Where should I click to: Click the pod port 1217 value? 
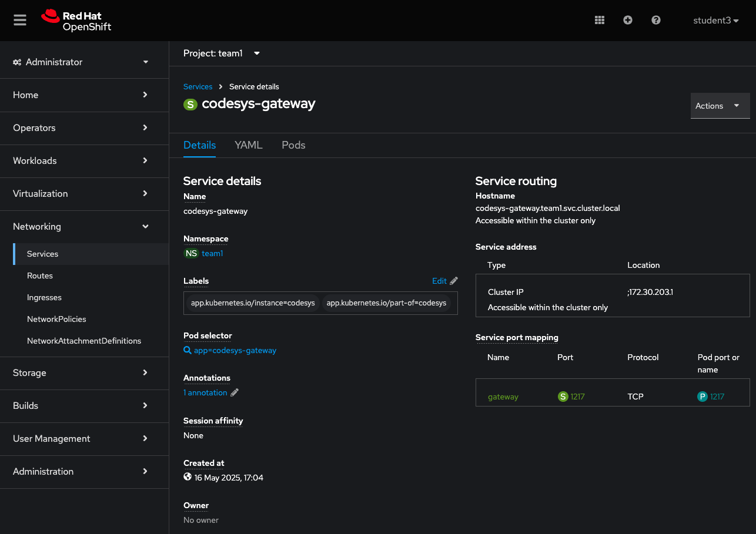point(717,397)
